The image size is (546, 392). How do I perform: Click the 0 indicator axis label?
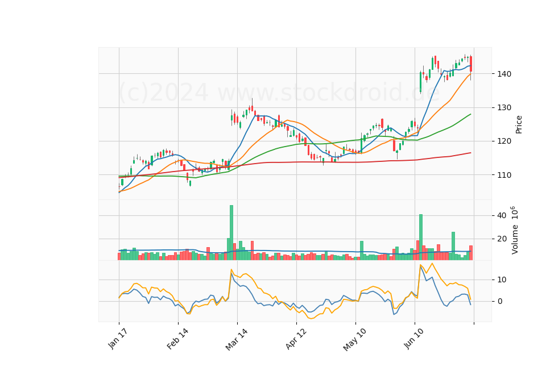500,301
